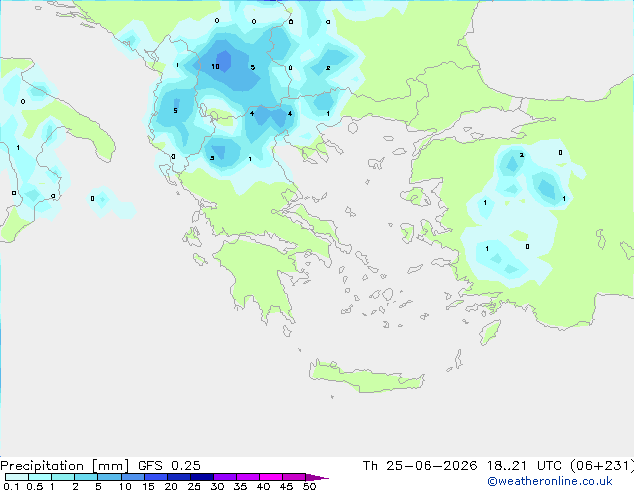
Task: Click the 25–30 mm navy legend swatch
Action: click(x=201, y=477)
